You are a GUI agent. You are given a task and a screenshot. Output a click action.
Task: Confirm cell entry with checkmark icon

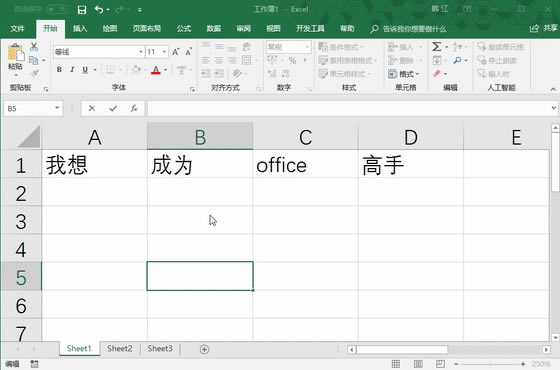113,108
